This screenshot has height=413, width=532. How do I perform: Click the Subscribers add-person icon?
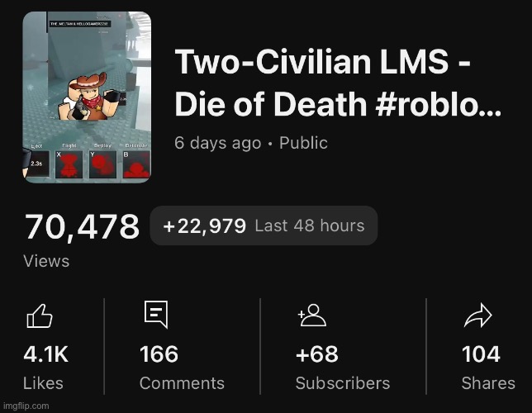[x=312, y=315]
